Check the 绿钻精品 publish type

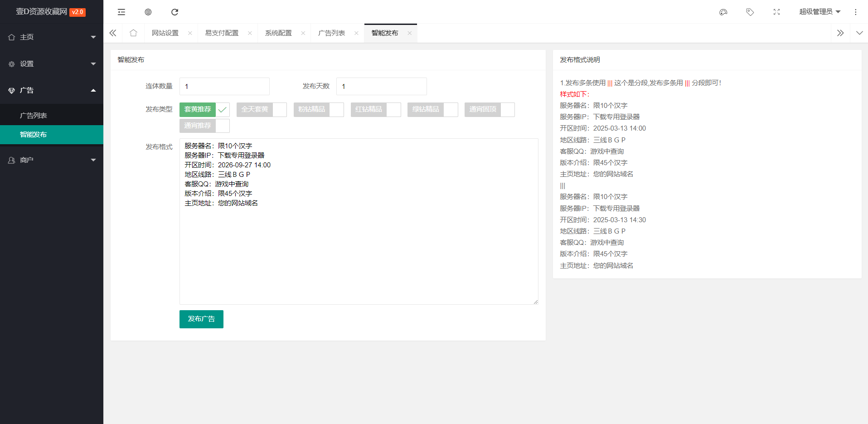pyautogui.click(x=432, y=109)
